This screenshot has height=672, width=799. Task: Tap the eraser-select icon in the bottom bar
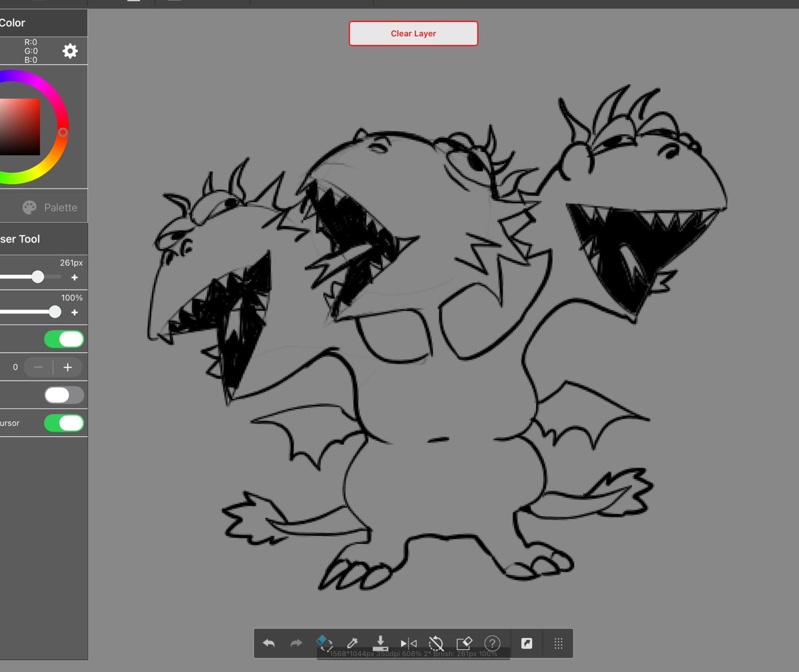click(324, 643)
